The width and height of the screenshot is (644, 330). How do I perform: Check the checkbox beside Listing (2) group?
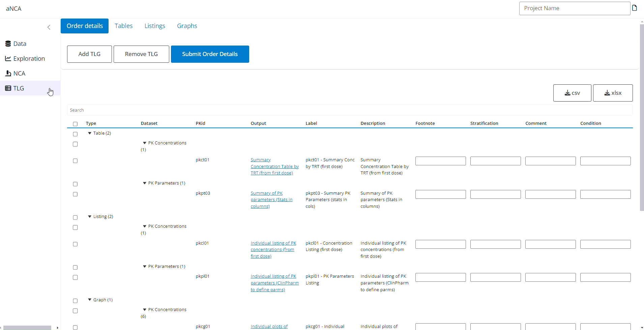75,217
